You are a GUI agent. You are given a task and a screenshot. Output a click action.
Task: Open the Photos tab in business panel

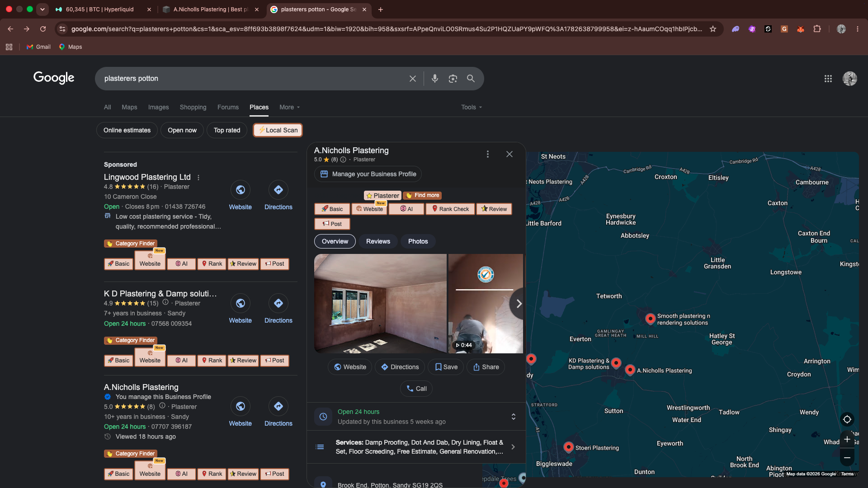point(418,241)
